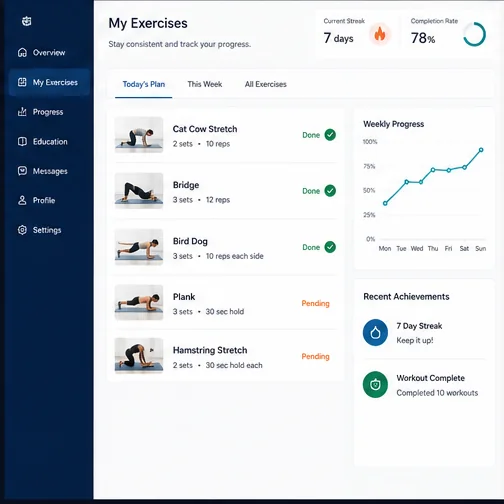The height and width of the screenshot is (504, 504).
Task: Select My Exercises in the sidebar
Action: click(x=49, y=82)
